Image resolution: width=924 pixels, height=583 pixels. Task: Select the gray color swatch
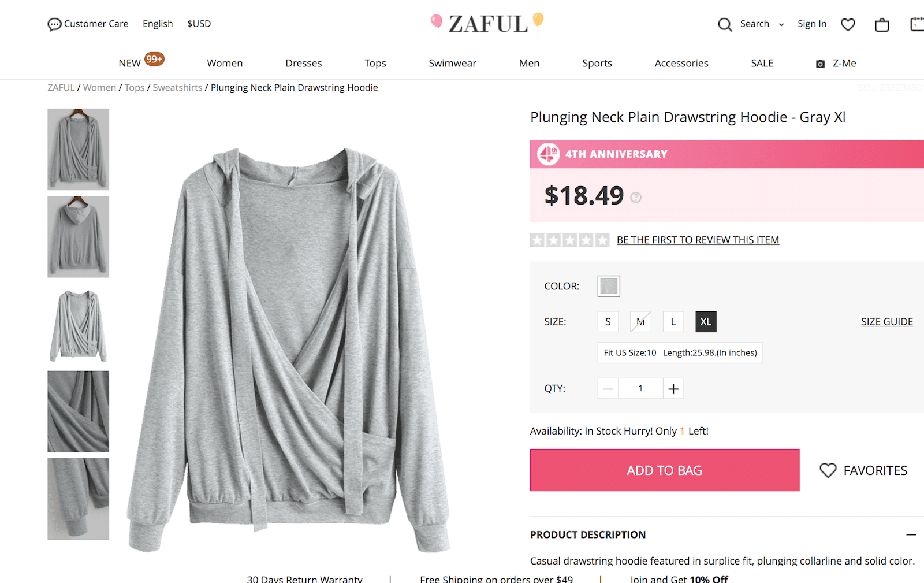point(609,286)
